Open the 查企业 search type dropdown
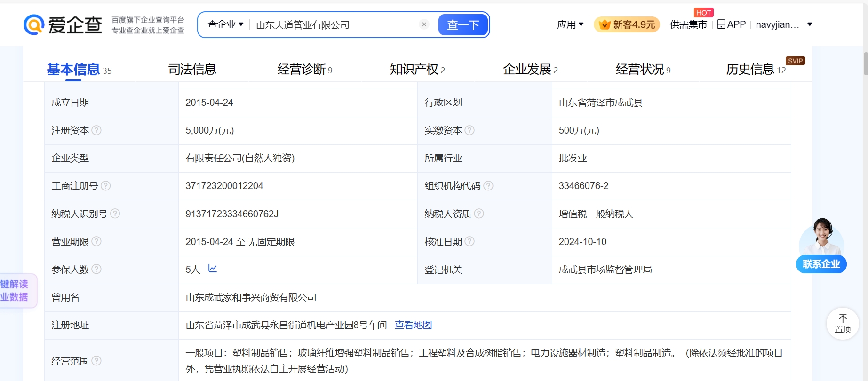 (x=226, y=24)
